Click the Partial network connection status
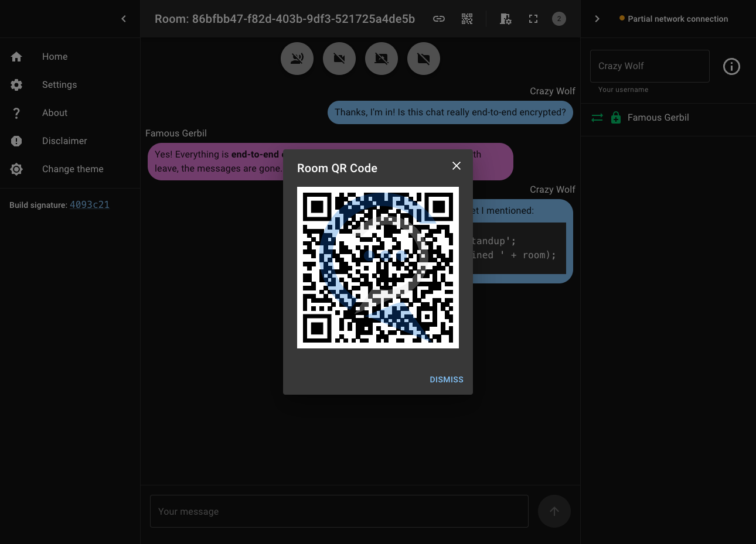The height and width of the screenshot is (544, 756). tap(673, 19)
